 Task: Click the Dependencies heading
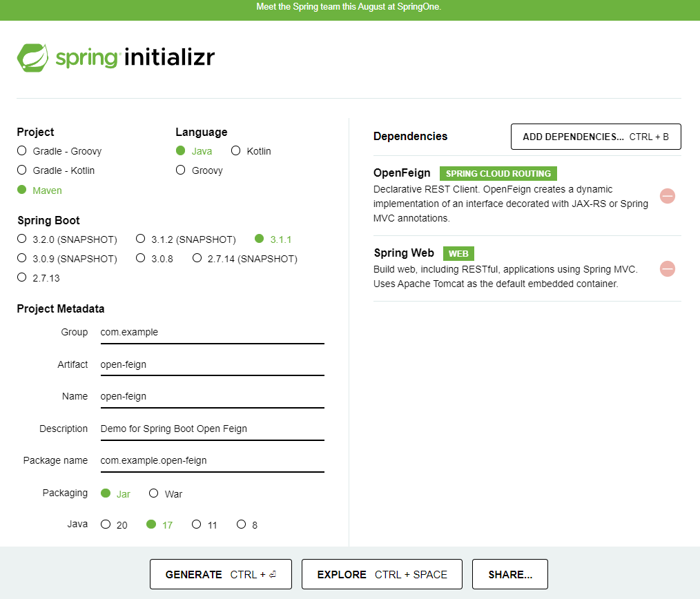click(410, 136)
